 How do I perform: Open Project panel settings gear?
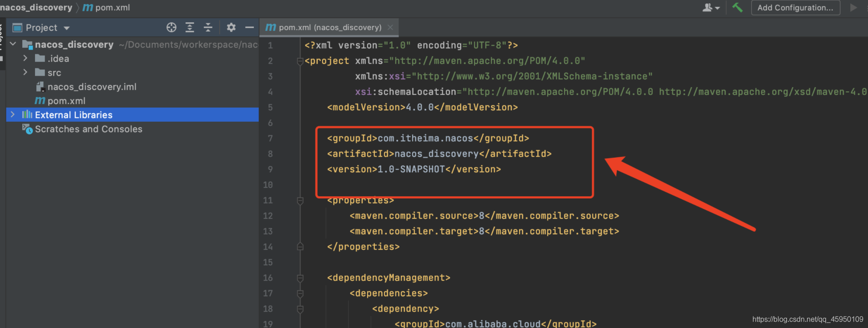pos(231,27)
